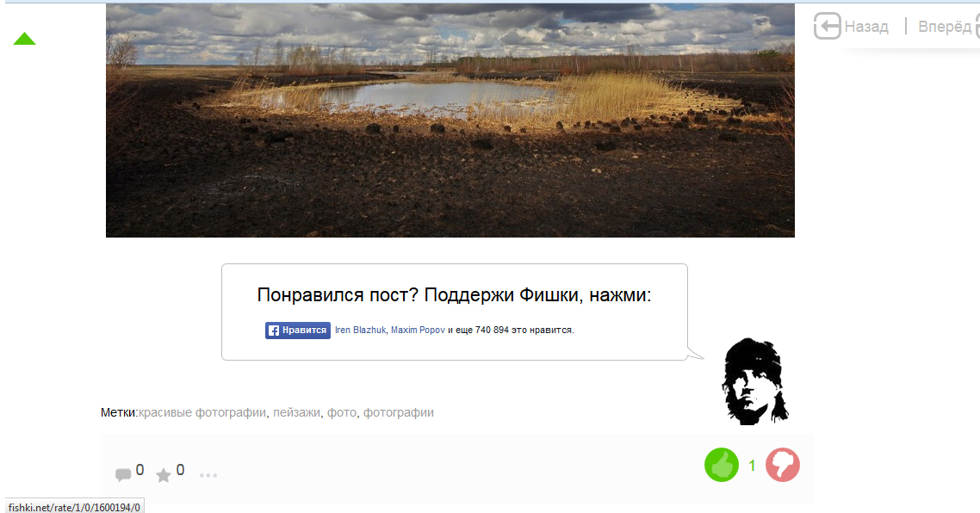Click the Rambo face silhouette image
980x513 pixels.
pos(754,381)
